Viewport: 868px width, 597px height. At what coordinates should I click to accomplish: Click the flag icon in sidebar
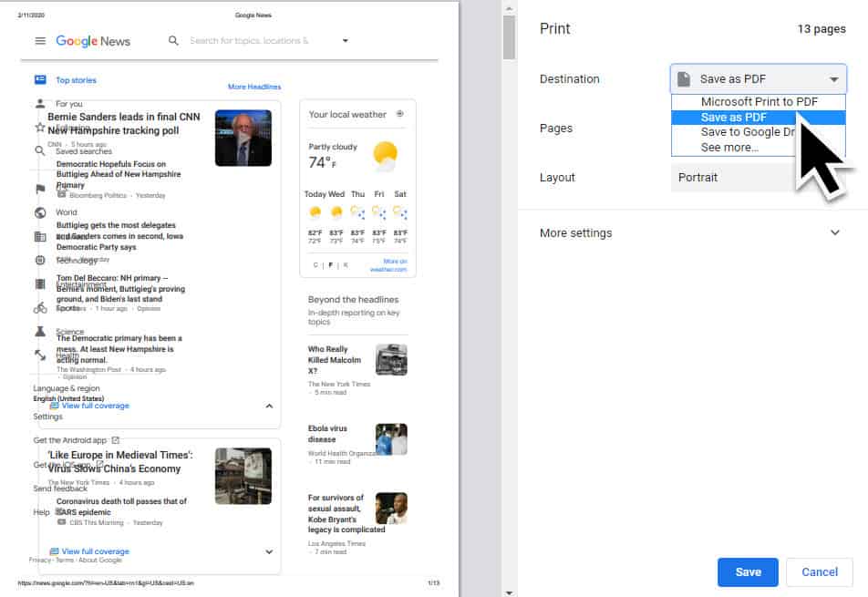pyautogui.click(x=40, y=189)
